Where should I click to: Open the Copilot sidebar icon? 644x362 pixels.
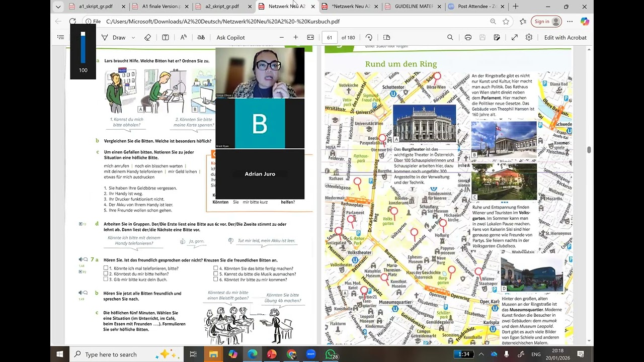point(584,22)
